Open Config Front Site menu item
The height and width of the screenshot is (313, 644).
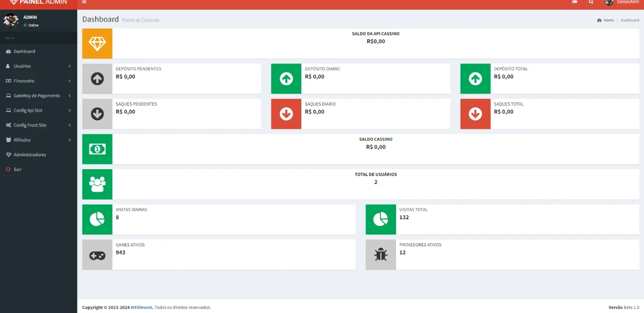tap(39, 125)
